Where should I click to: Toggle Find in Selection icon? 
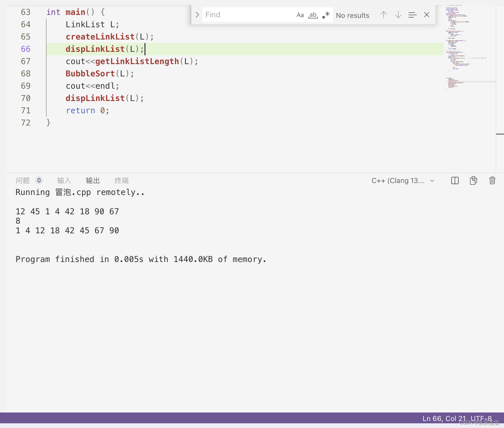[412, 15]
